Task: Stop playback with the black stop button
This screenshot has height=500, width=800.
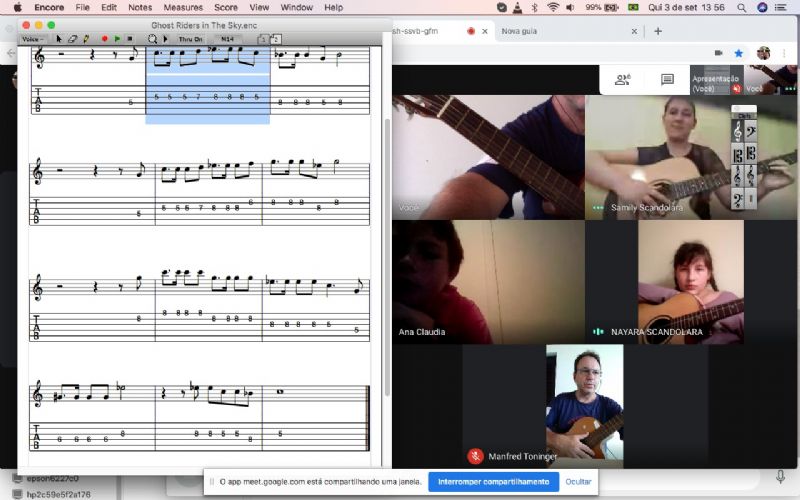Action: pyautogui.click(x=130, y=39)
